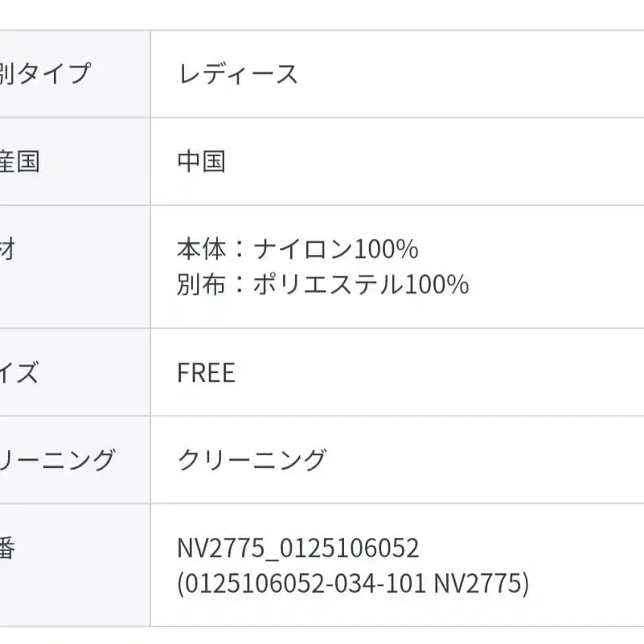Click the 番 row header label

click(8, 549)
